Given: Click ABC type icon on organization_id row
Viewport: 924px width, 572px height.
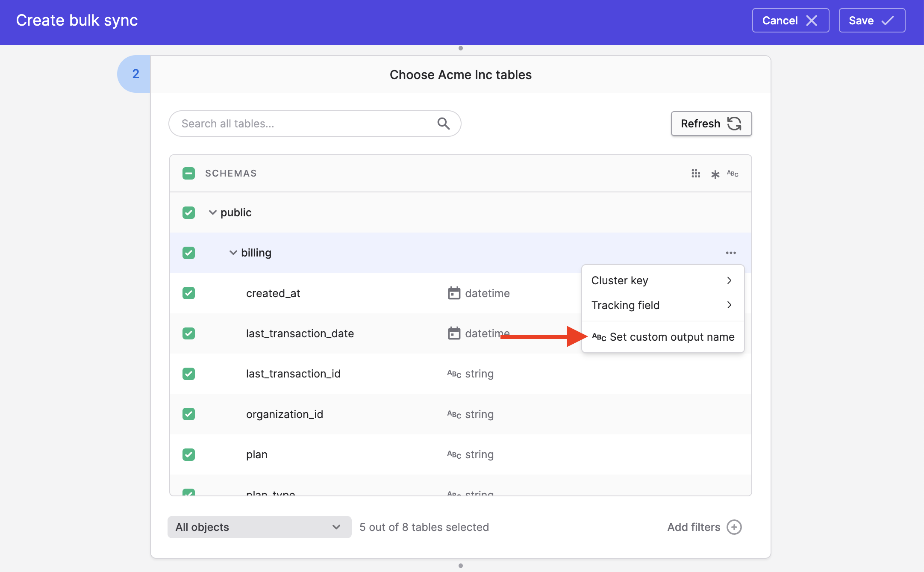Looking at the screenshot, I should point(454,415).
